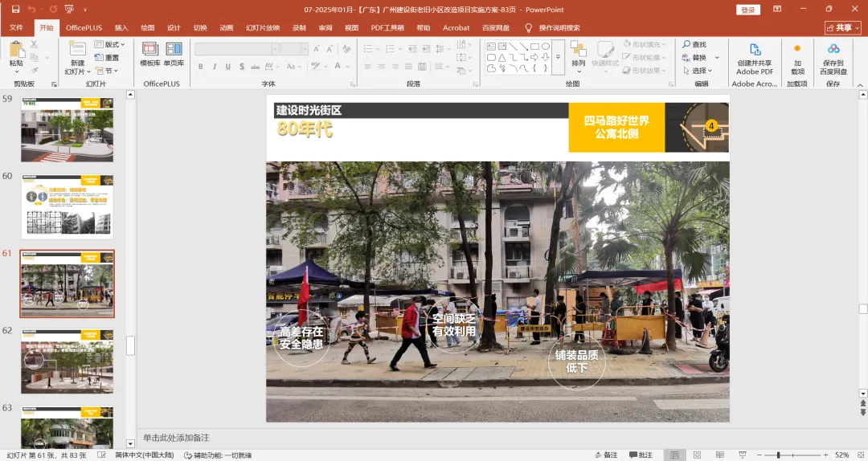Image resolution: width=868 pixels, height=461 pixels.
Task: Click the Save icon in quick access toolbar
Action: [x=15, y=10]
